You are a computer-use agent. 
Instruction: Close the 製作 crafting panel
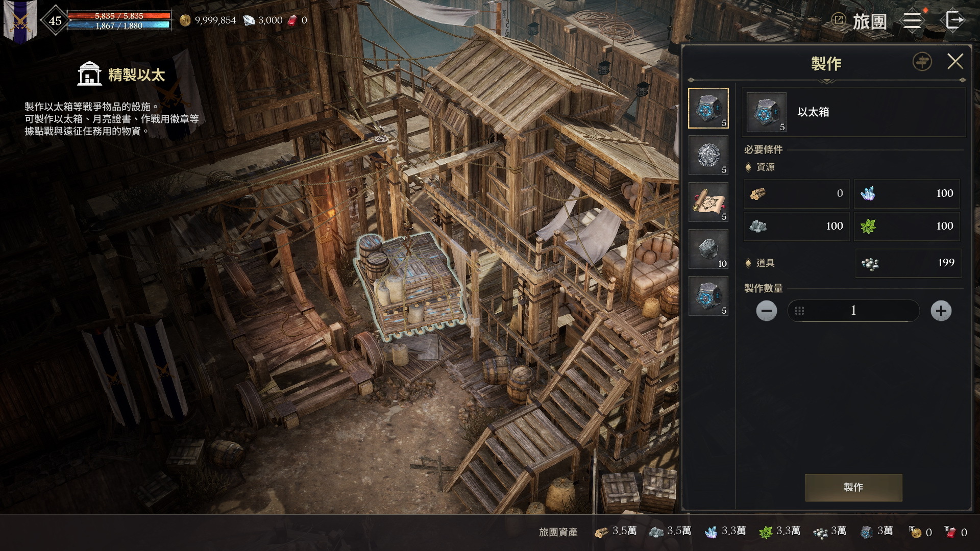coord(955,62)
